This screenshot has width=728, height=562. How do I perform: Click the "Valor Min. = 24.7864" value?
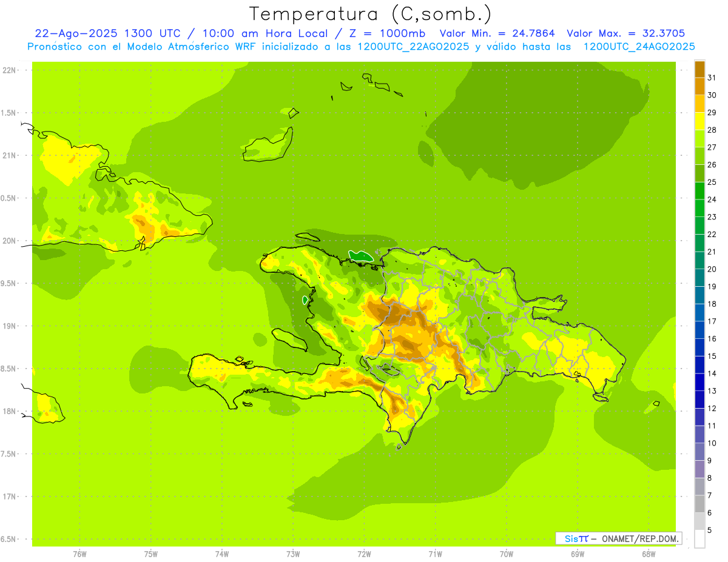tap(497, 33)
